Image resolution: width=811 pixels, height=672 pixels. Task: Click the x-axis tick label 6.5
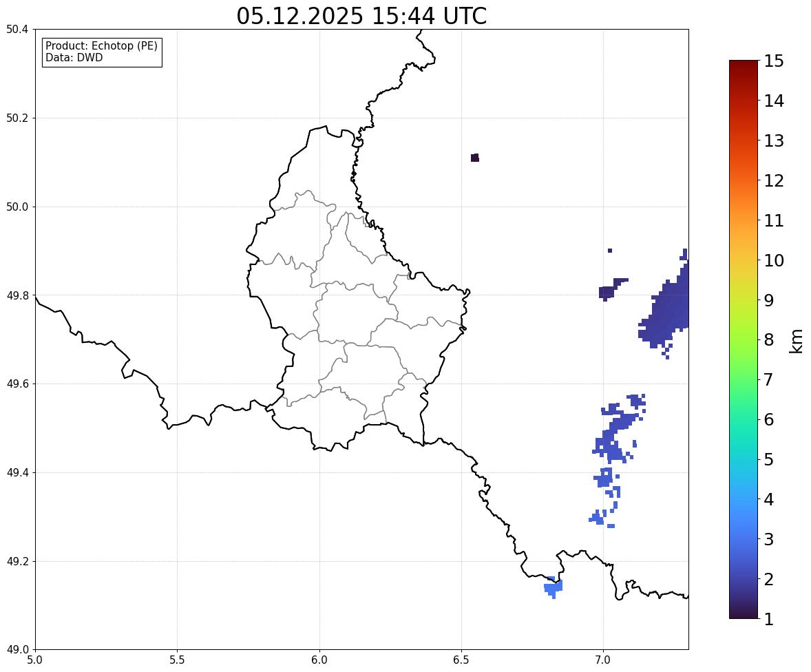point(461,660)
